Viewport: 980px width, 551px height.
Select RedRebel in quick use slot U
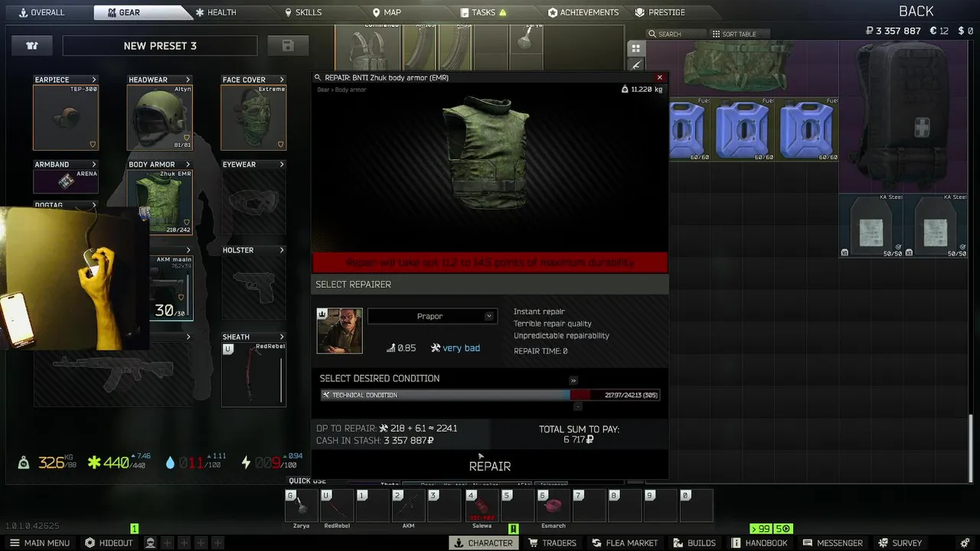pos(337,506)
